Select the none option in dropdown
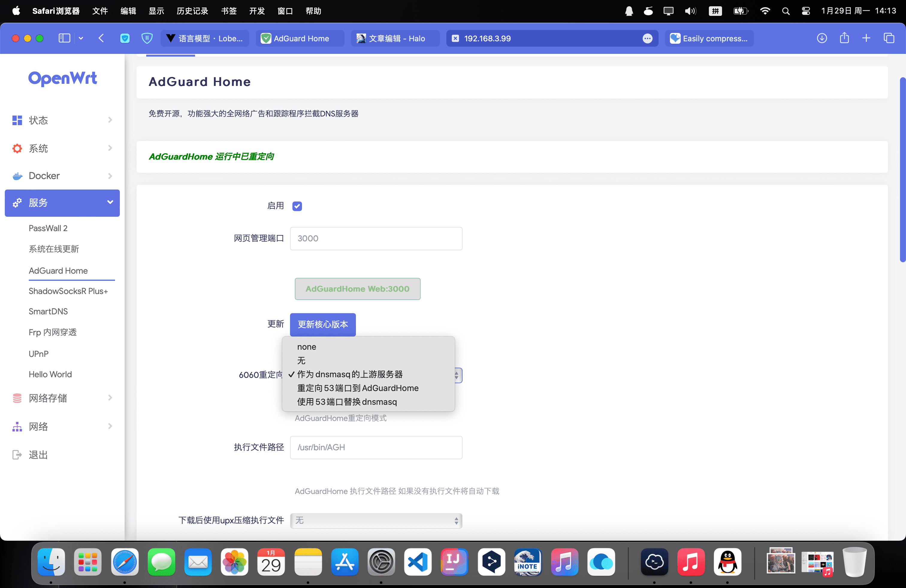This screenshot has height=588, width=906. pos(368,347)
